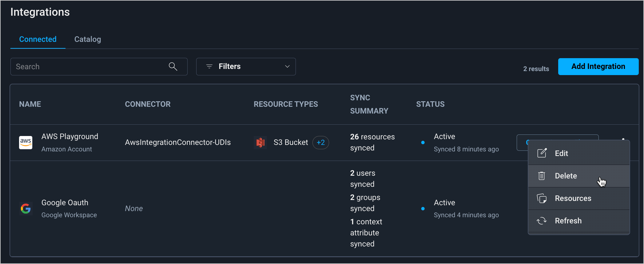Image resolution: width=644 pixels, height=264 pixels.
Task: Click the Edit pencil icon in menu
Action: 542,153
